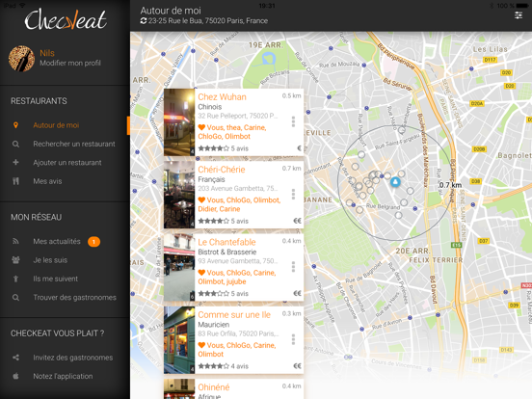Open Ajouter un restaurant
This screenshot has width=532, height=399.
67,163
